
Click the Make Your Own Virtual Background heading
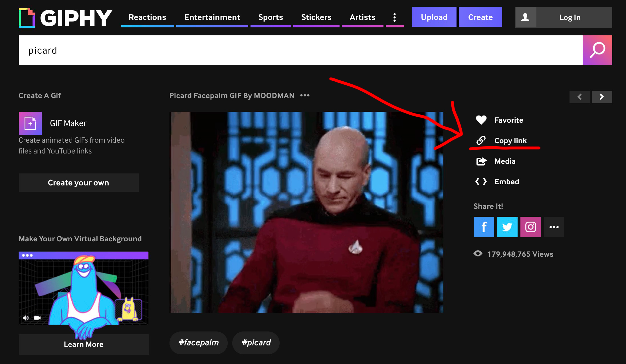tap(80, 239)
